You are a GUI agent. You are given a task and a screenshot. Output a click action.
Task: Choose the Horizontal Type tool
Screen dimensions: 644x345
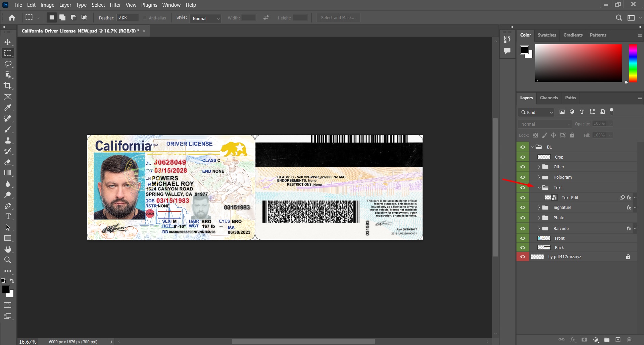pyautogui.click(x=8, y=217)
